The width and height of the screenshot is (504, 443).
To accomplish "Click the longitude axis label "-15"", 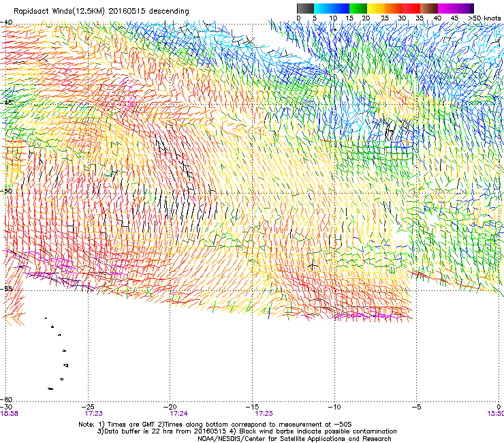I will click(252, 407).
